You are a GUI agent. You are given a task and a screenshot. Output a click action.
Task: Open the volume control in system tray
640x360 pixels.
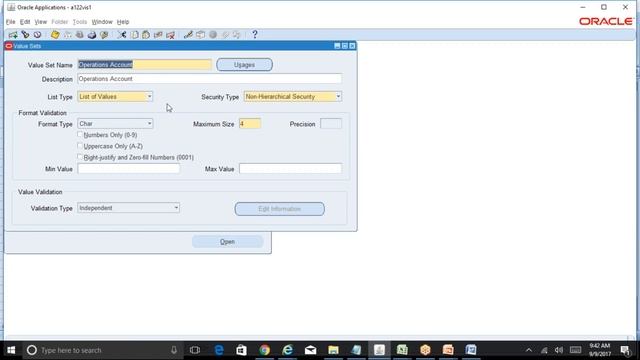coord(559,350)
